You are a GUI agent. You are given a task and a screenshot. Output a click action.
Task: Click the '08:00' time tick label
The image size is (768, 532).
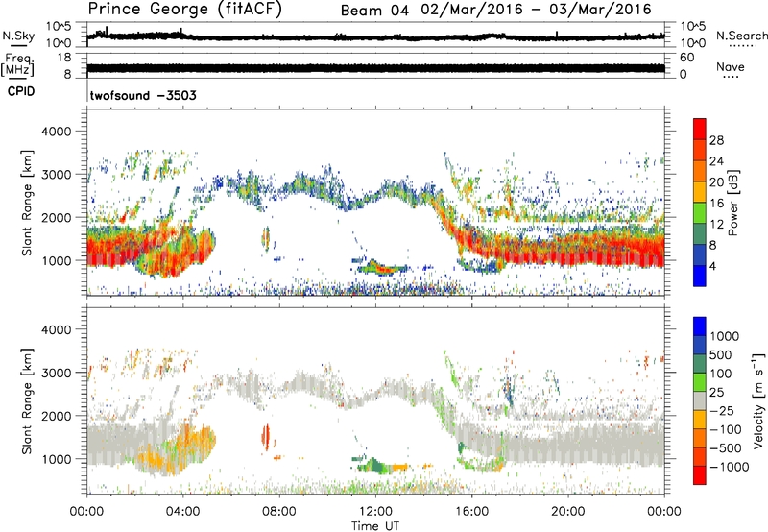click(x=279, y=512)
